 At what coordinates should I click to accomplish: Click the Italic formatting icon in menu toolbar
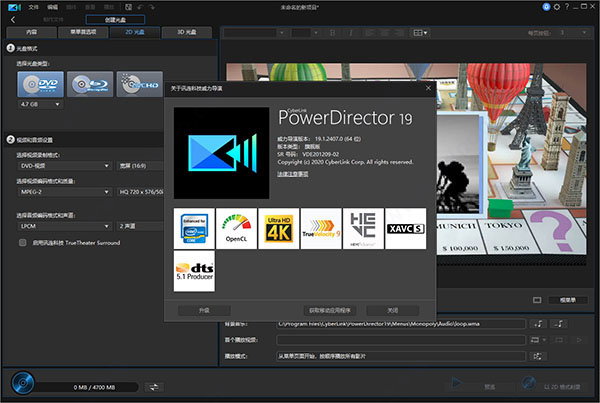(351, 33)
